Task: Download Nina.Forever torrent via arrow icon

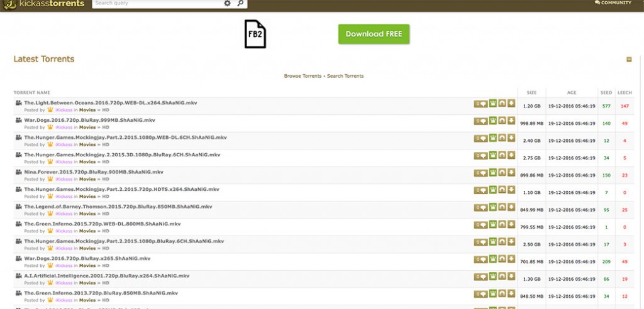Action: pyautogui.click(x=511, y=172)
